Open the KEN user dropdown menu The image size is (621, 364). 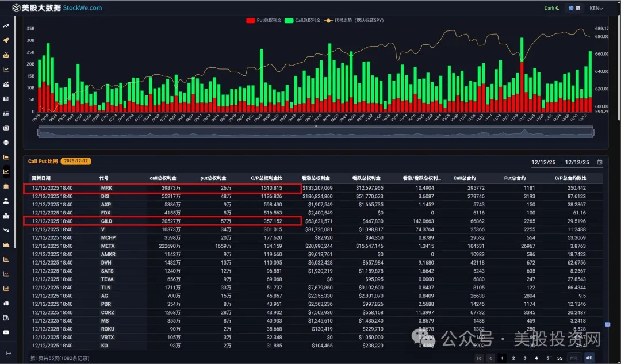596,8
